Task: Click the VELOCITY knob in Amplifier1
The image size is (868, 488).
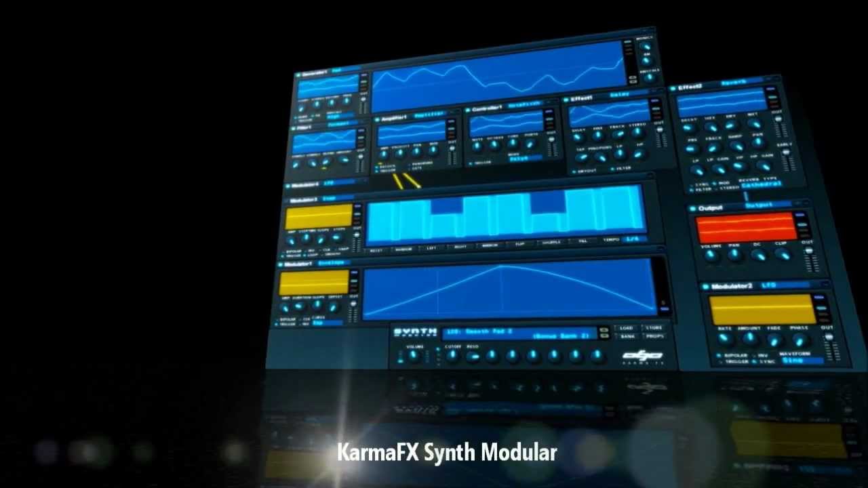Action: point(400,152)
